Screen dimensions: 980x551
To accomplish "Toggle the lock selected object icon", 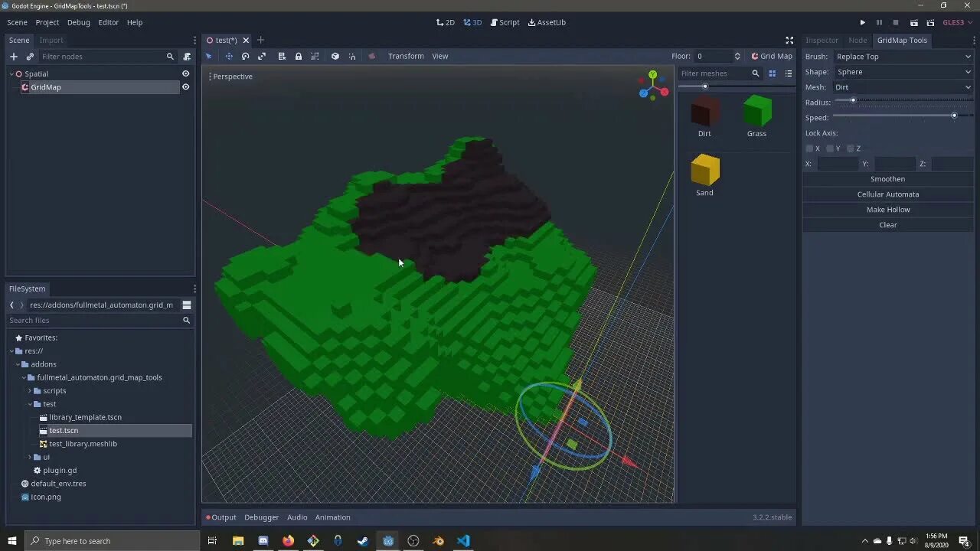I will click(299, 56).
